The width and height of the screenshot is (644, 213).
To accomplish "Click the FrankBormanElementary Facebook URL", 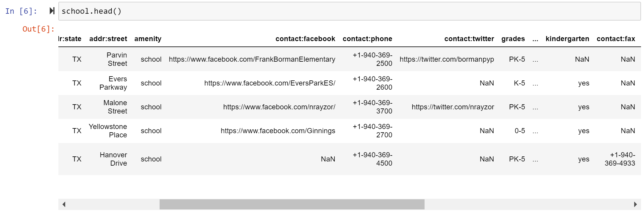I will pyautogui.click(x=252, y=59).
